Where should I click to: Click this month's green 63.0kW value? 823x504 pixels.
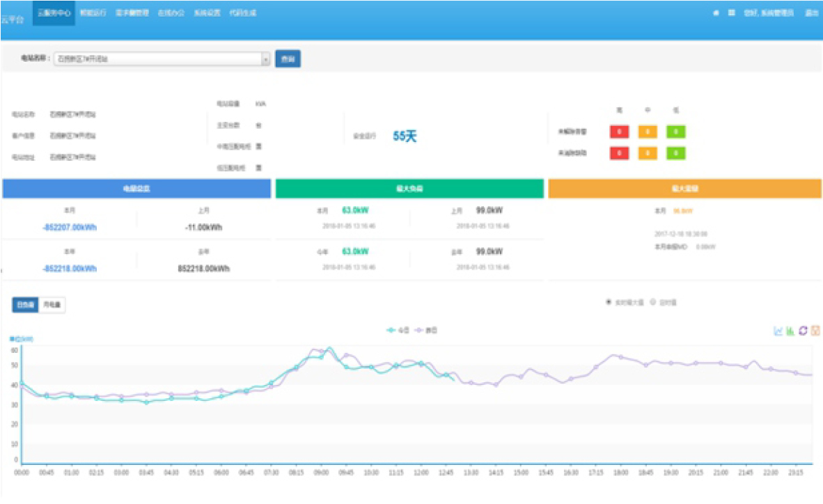(355, 210)
